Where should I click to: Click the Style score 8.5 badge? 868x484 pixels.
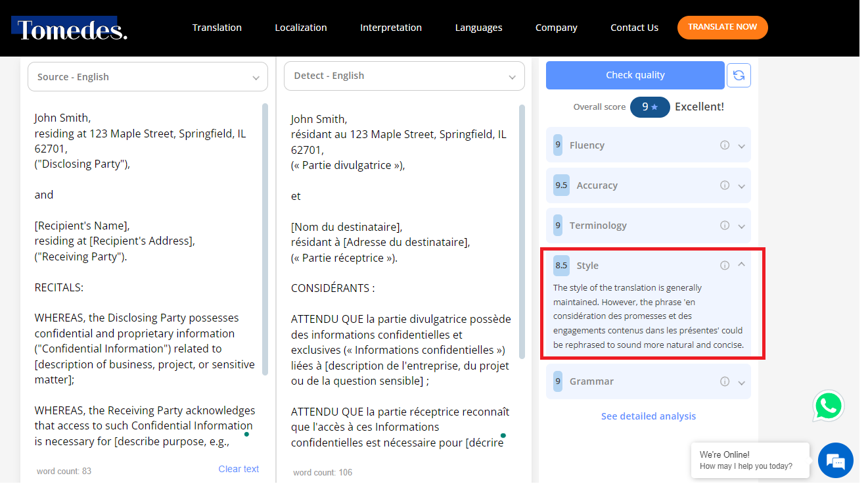561,266
